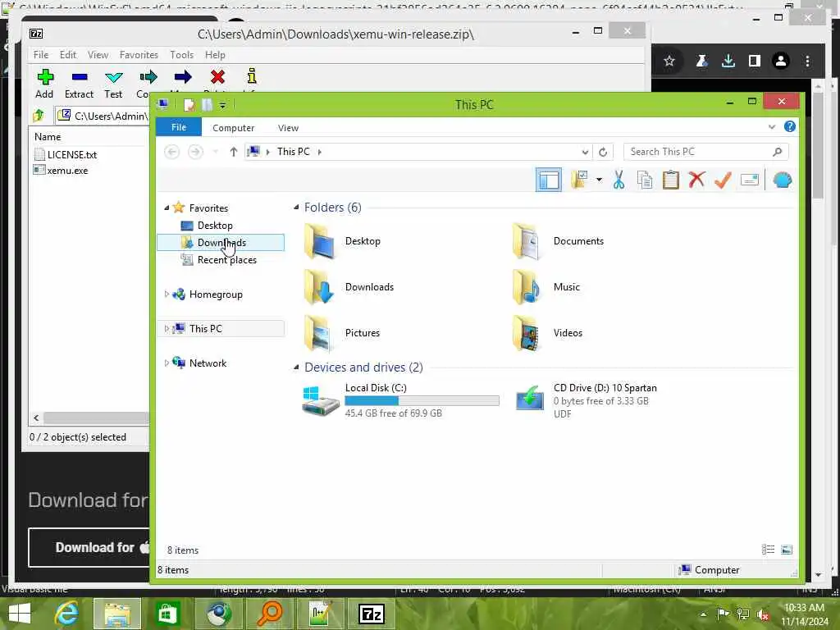Select Downloads in Favorites sidebar

pyautogui.click(x=221, y=243)
